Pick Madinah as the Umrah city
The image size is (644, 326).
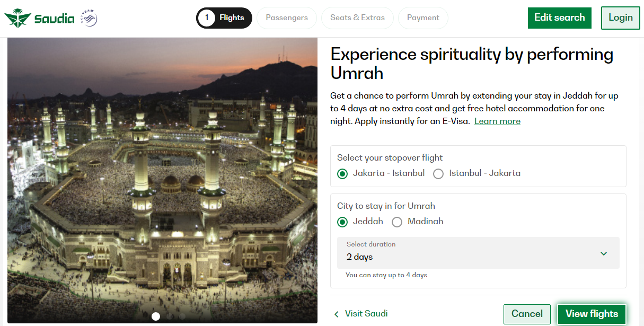[x=397, y=222]
